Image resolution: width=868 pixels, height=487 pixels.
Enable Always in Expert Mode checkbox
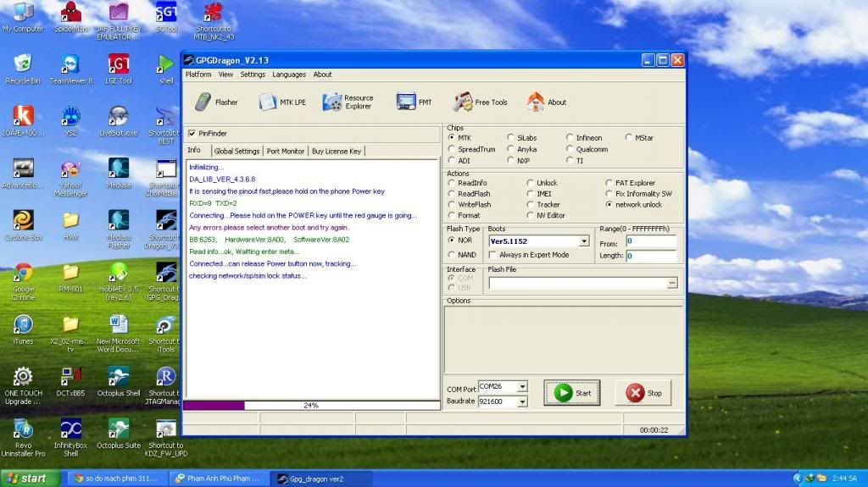click(492, 255)
